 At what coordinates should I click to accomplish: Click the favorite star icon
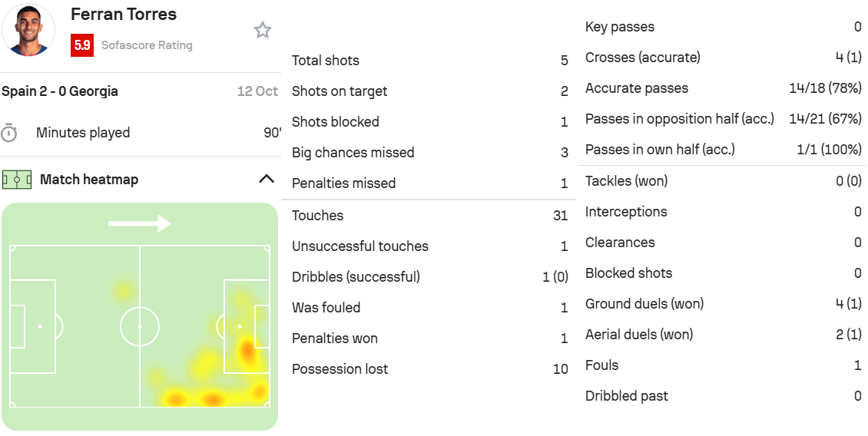[x=263, y=30]
